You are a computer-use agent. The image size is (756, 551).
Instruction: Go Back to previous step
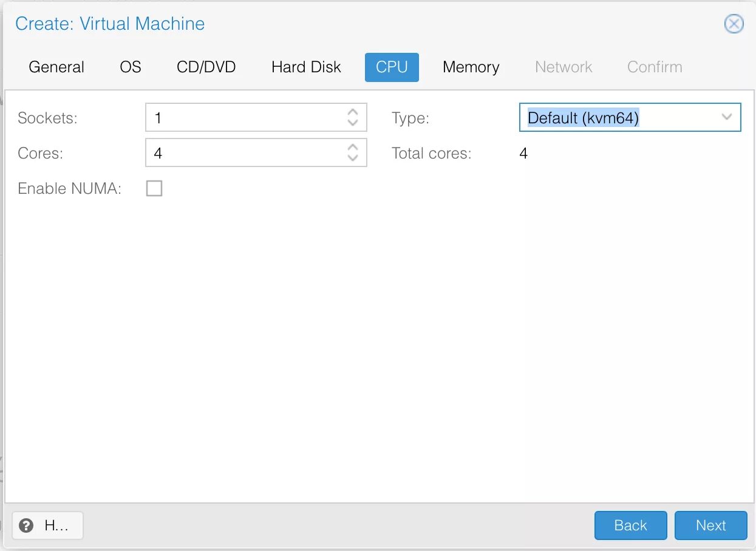pos(630,525)
